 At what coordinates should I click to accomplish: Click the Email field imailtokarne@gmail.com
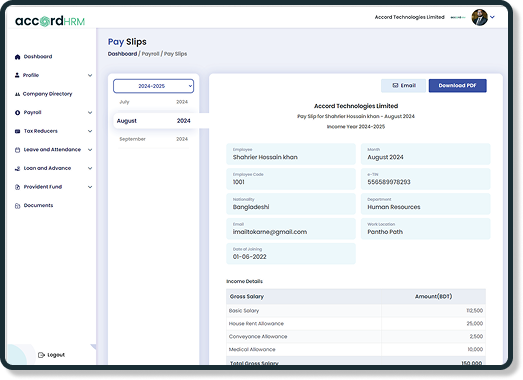(291, 229)
